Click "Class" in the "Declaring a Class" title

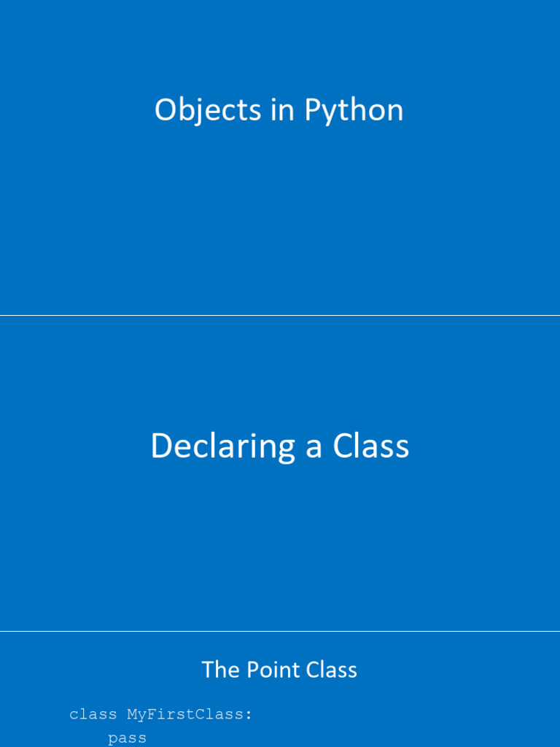pos(371,446)
